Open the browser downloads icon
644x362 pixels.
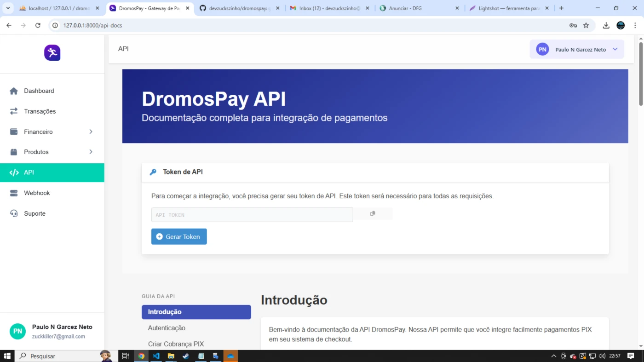[606, 25]
